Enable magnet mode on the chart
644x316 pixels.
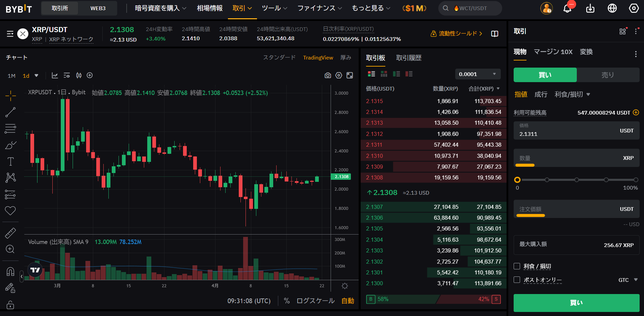point(10,271)
